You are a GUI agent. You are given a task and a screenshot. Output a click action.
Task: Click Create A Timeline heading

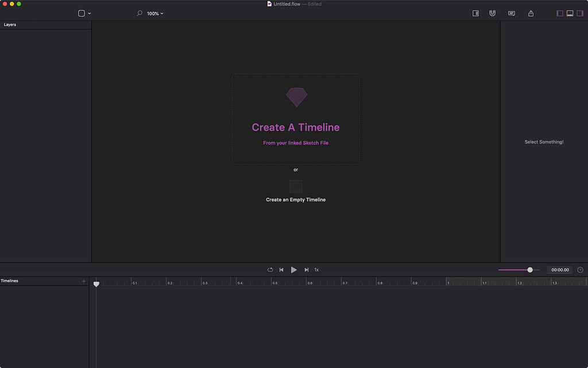coord(296,127)
